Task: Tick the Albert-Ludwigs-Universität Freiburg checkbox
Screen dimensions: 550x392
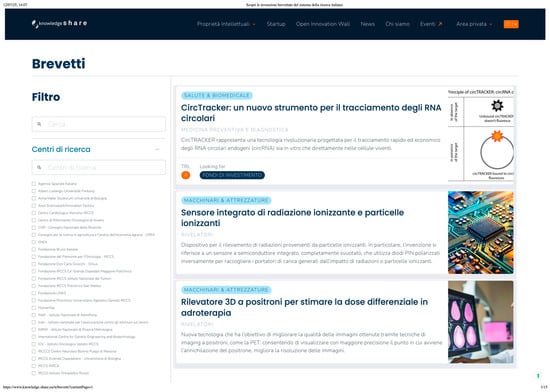Action: pos(34,191)
